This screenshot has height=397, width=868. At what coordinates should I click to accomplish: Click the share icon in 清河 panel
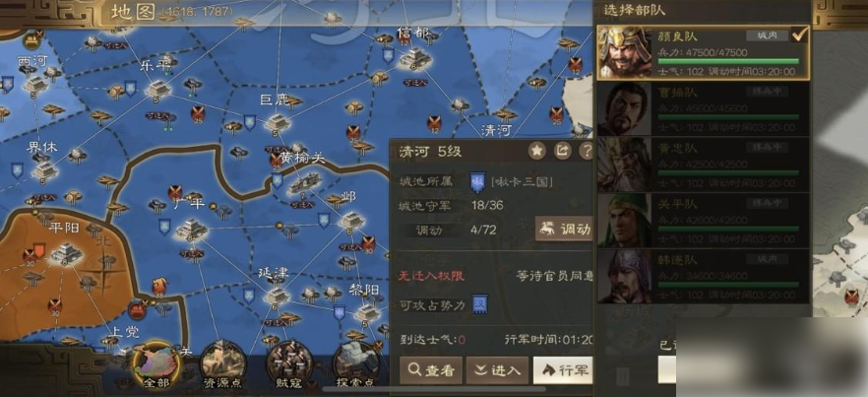point(563,151)
